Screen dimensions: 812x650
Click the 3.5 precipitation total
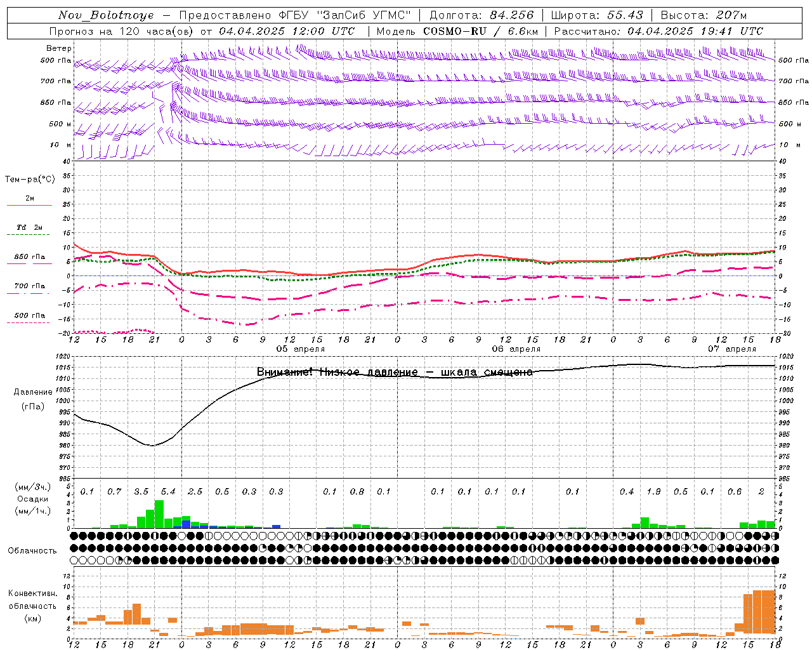pos(141,491)
